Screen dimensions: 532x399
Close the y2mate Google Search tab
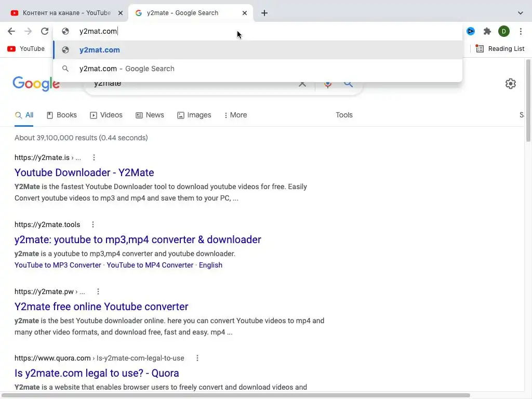coord(245,13)
